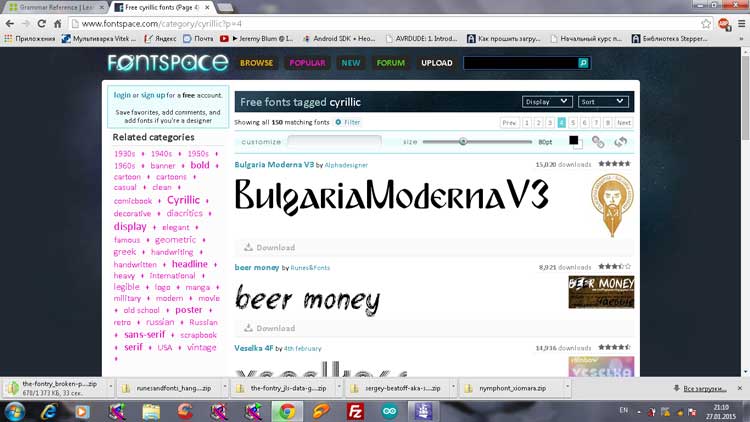Open Windows Start button

(x=14, y=411)
